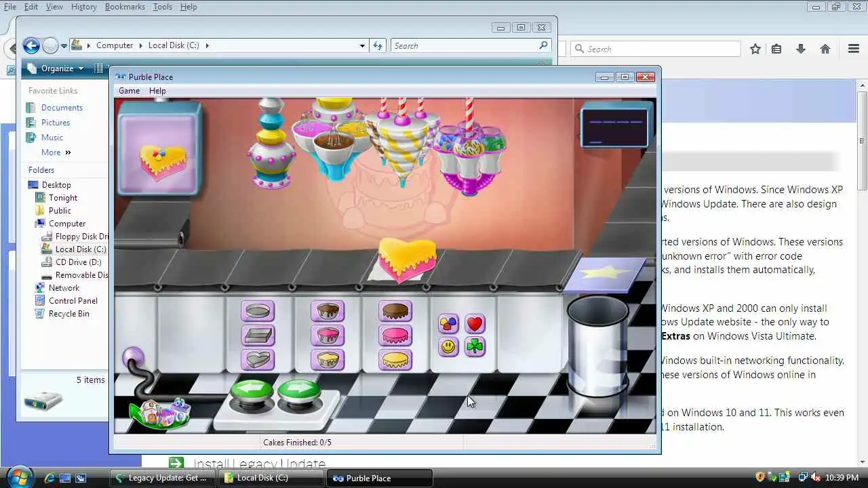The width and height of the screenshot is (868, 488).
Task: Click the muted volume tray icon
Action: pos(814,478)
